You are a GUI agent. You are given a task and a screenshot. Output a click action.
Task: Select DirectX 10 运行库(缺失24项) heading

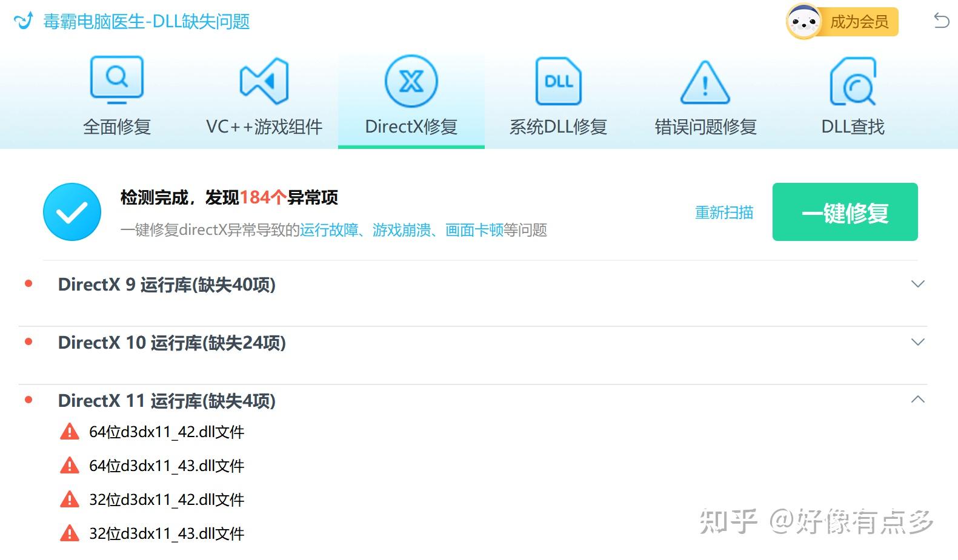[171, 343]
